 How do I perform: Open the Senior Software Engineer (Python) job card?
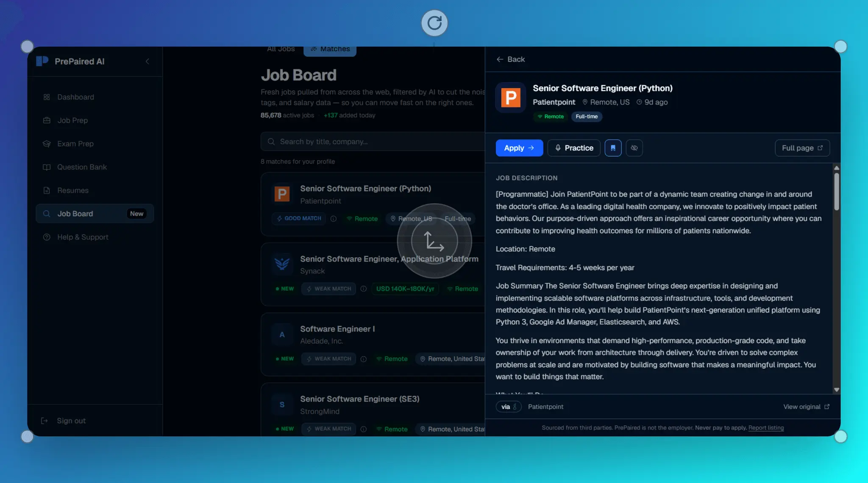click(x=373, y=204)
